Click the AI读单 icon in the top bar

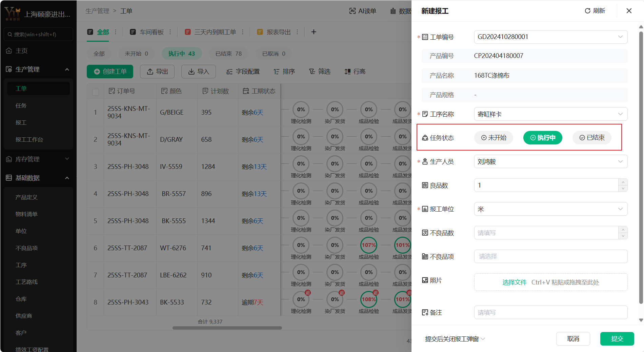click(353, 11)
